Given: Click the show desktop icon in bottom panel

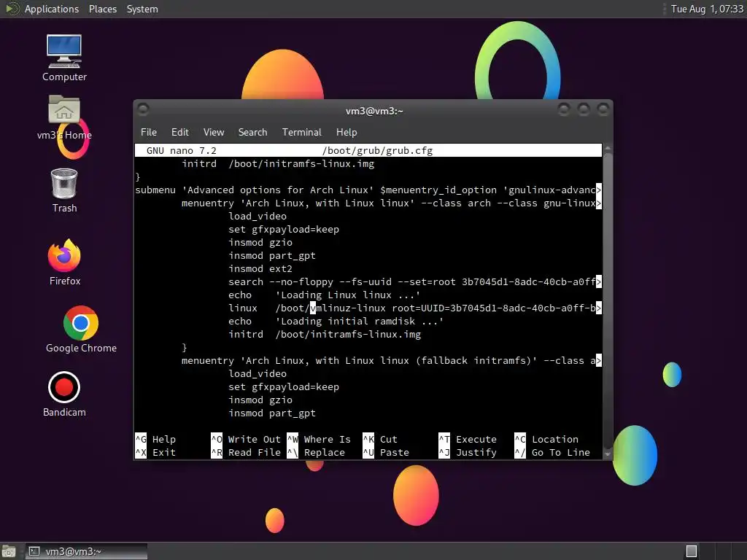Looking at the screenshot, I should click(x=9, y=551).
